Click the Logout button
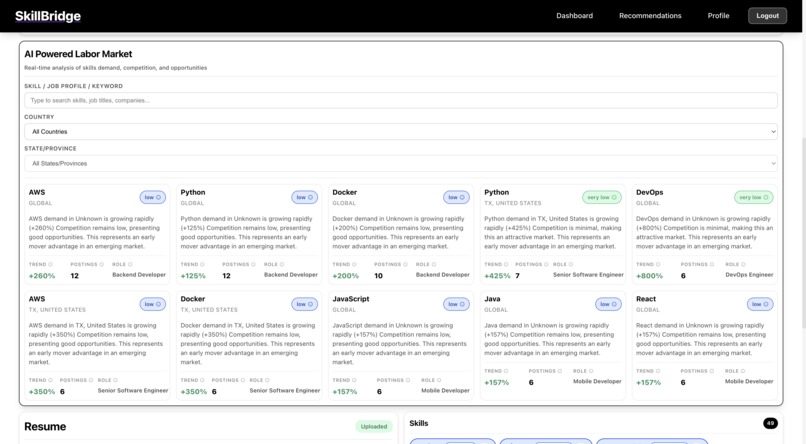 point(767,16)
